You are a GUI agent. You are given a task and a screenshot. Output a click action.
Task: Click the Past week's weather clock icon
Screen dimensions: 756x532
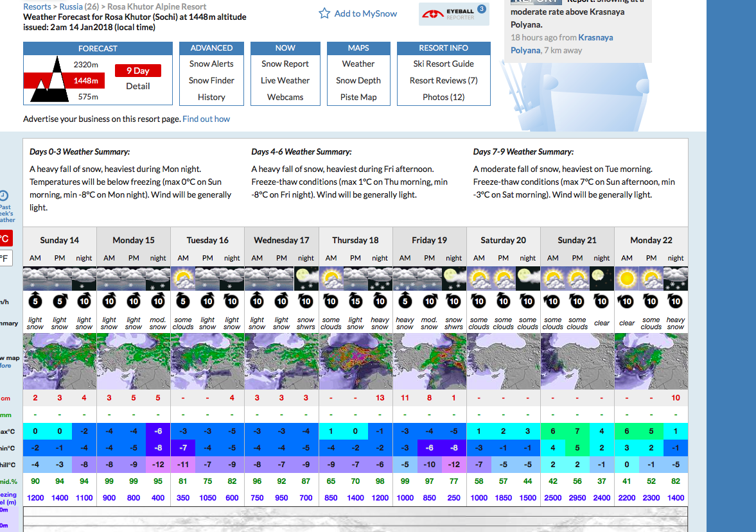[4, 196]
